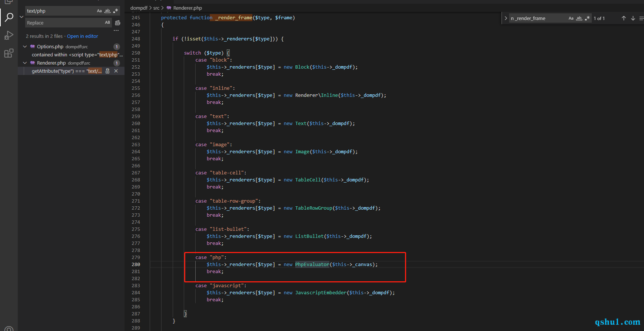Toggle Use Regular Expression in sidebar search
The width and height of the screenshot is (644, 331).
pos(116,11)
